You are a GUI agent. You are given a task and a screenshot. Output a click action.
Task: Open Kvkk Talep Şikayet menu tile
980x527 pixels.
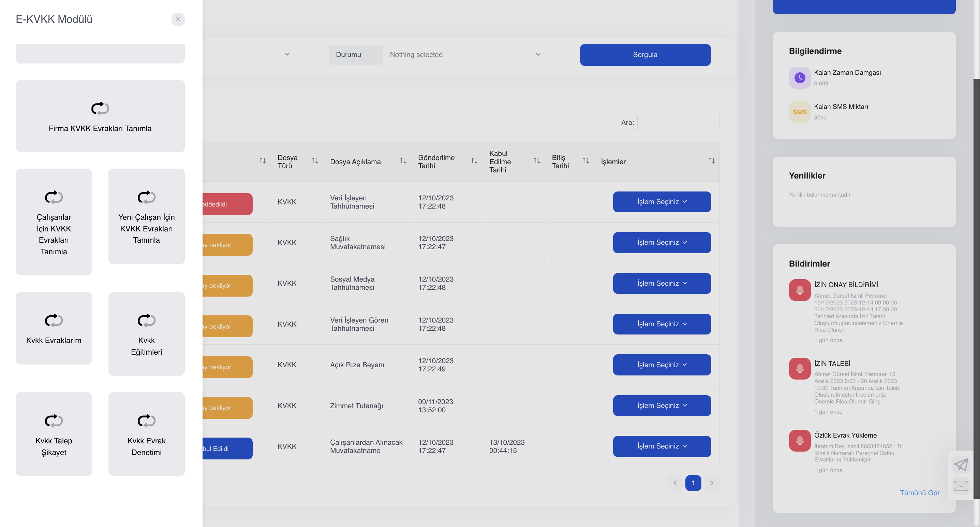54,434
